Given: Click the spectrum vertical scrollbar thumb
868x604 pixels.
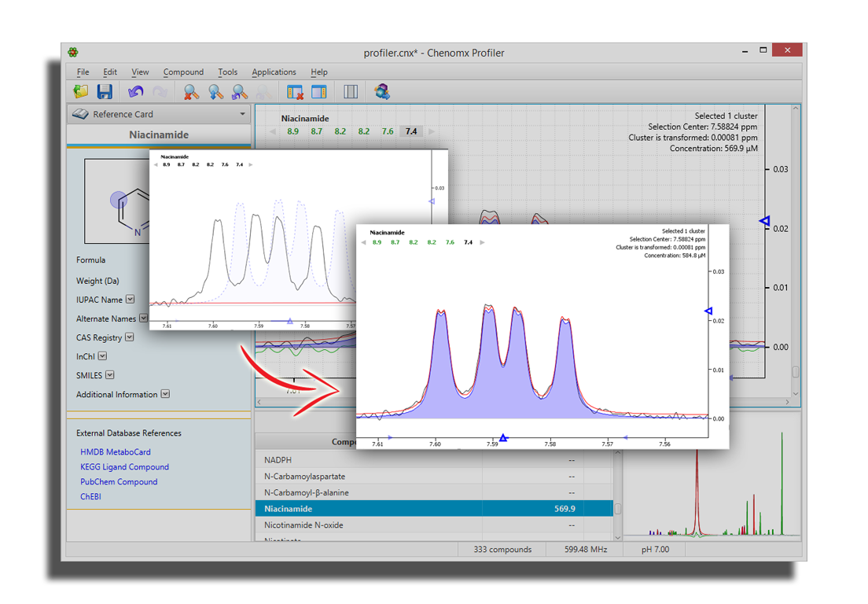Looking at the screenshot, I should (796, 371).
